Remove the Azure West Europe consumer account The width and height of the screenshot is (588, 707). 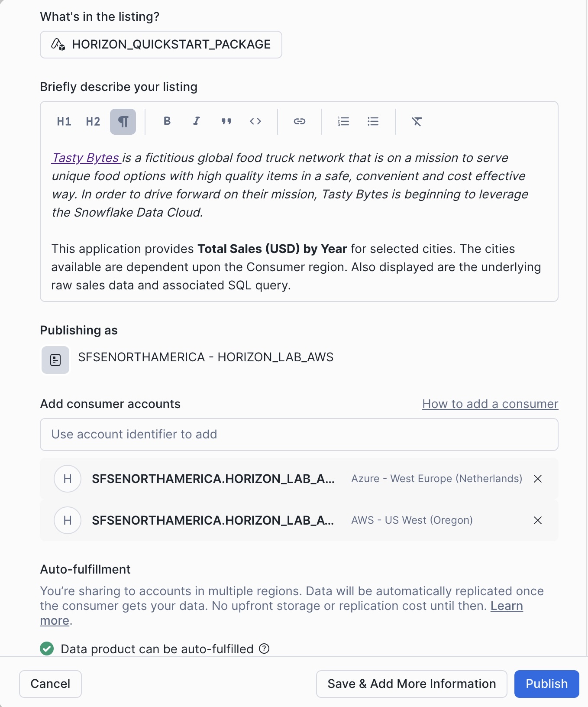coord(538,479)
